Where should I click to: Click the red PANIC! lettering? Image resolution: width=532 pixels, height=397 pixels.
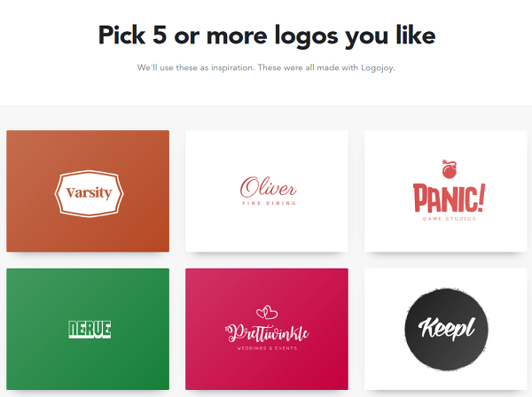[x=449, y=198]
